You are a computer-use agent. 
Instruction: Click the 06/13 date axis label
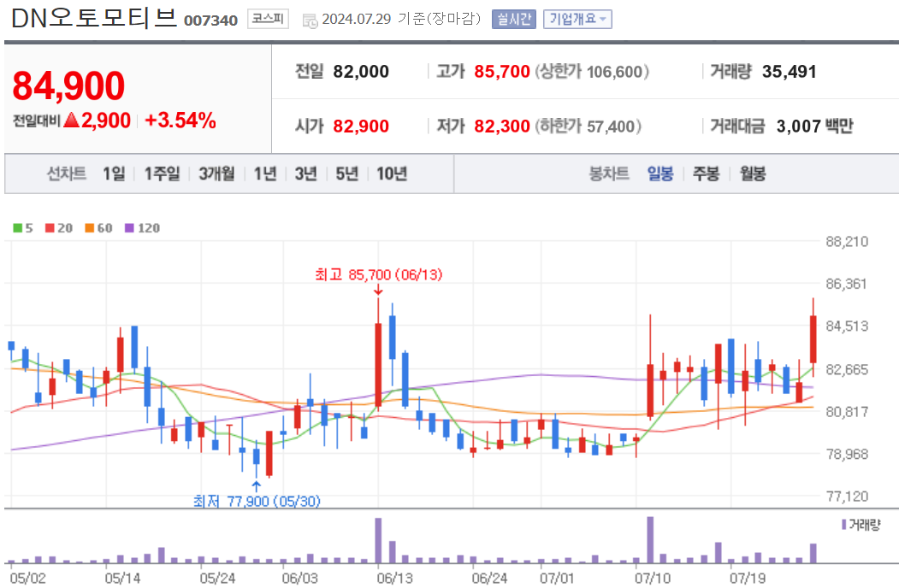pyautogui.click(x=394, y=578)
